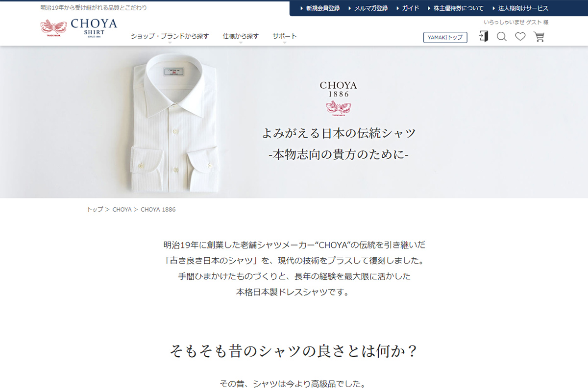Open 株主優待券について link

pyautogui.click(x=455, y=8)
